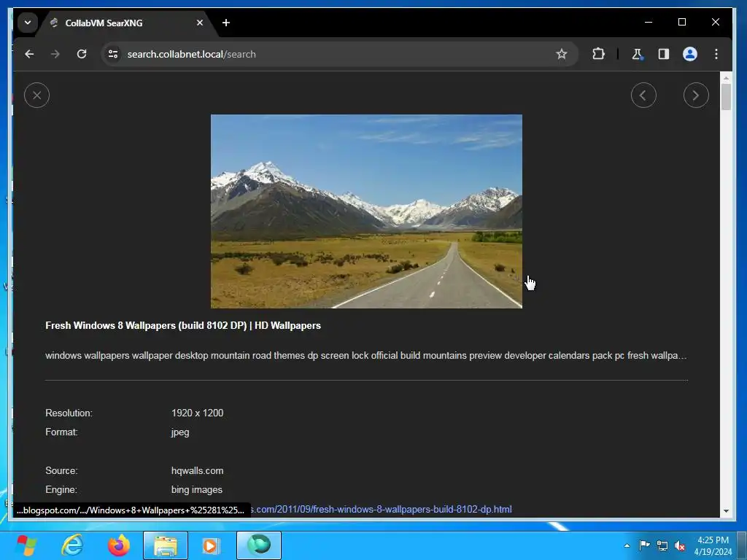
Task: Click the Show desktop strip in the taskbar corner
Action: coord(742,545)
